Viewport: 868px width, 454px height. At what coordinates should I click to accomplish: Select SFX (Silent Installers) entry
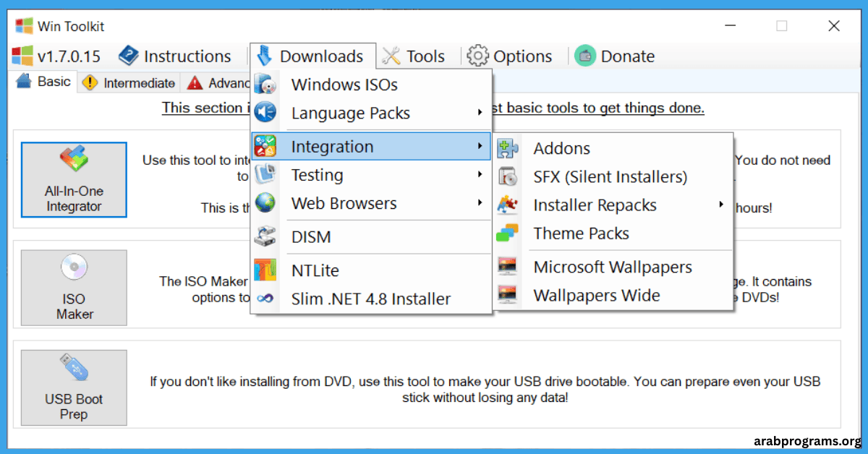click(x=613, y=176)
